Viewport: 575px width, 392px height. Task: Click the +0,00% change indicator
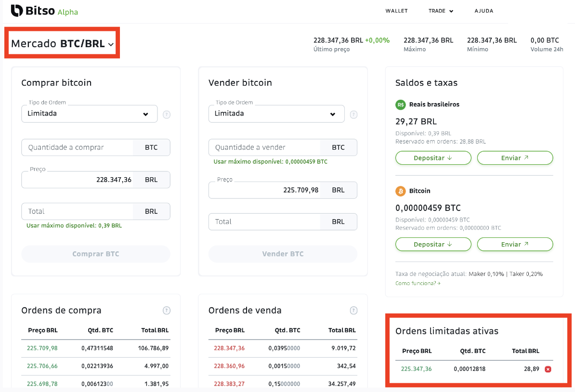tap(378, 40)
